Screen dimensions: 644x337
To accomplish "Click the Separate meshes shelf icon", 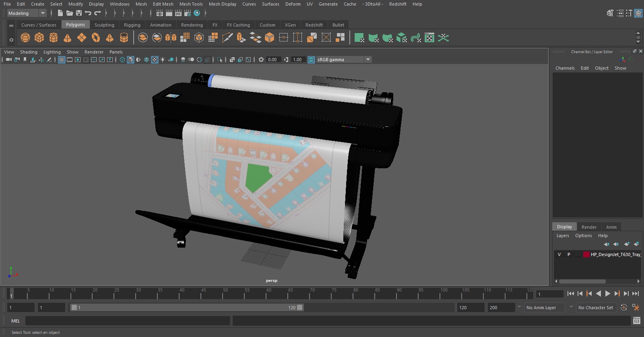I will coord(157,38).
